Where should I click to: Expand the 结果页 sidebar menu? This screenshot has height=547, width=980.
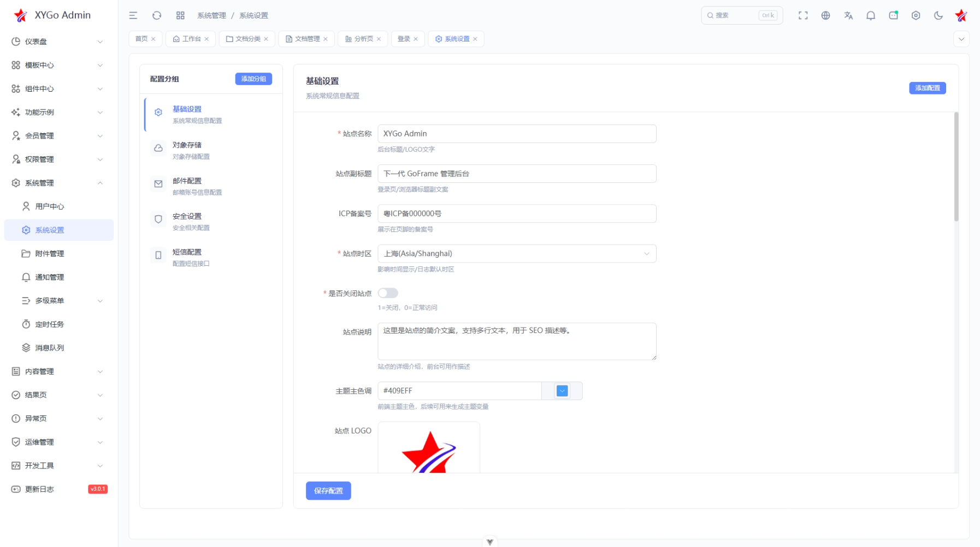click(58, 395)
